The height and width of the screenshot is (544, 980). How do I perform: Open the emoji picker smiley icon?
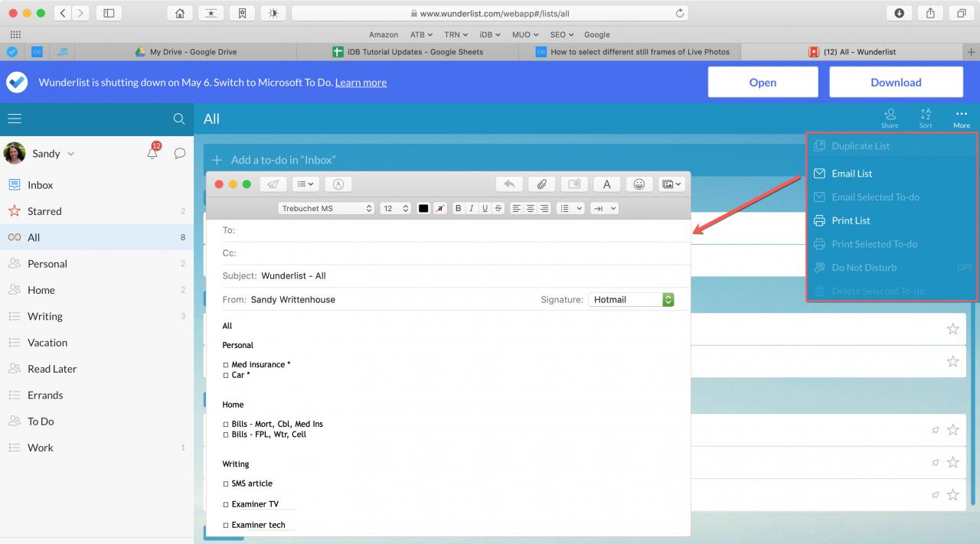pos(639,184)
